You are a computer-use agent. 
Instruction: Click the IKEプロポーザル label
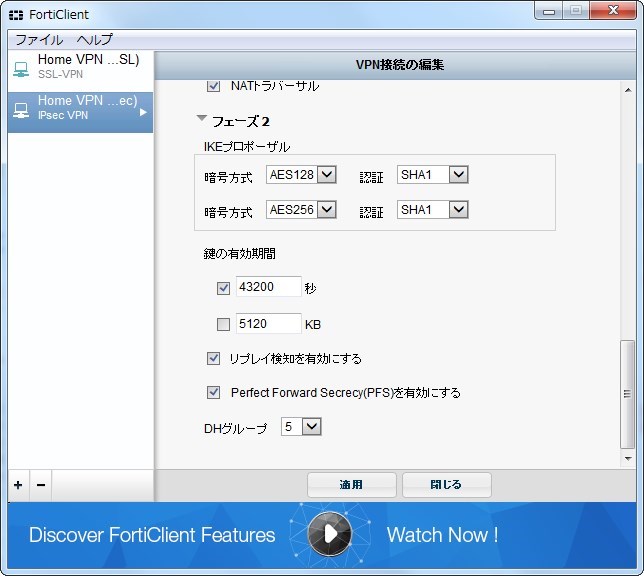click(247, 147)
